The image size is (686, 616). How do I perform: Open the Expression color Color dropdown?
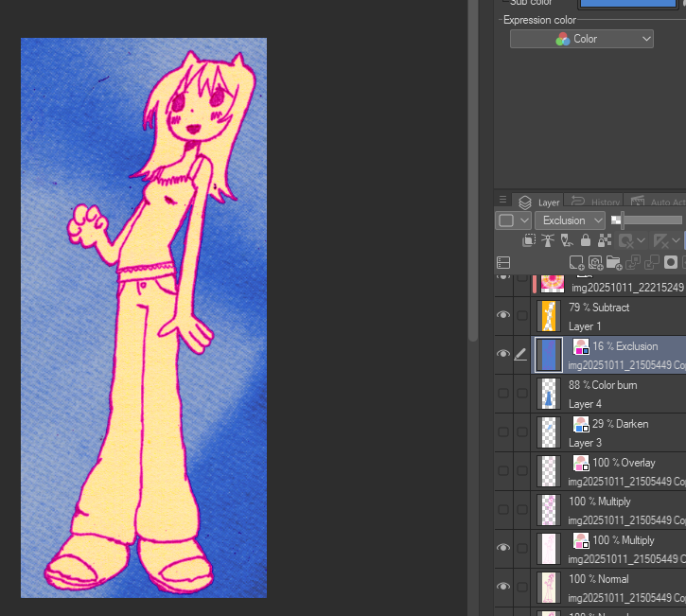(x=581, y=39)
